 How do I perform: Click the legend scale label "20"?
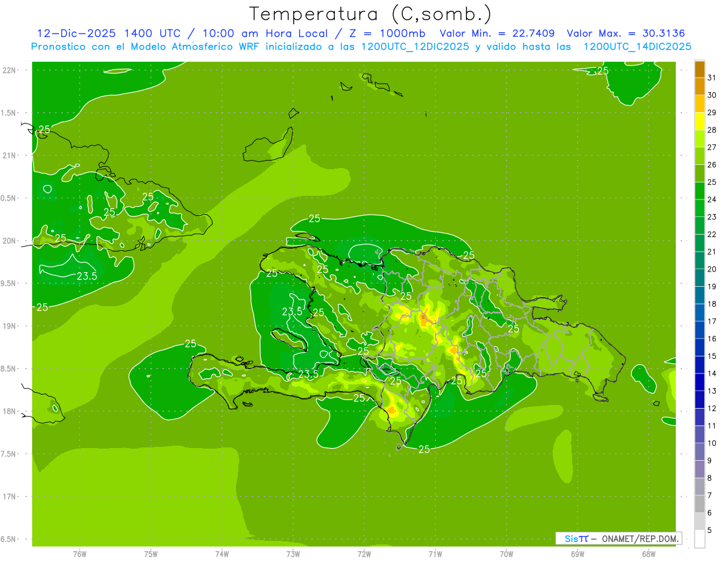tap(712, 269)
